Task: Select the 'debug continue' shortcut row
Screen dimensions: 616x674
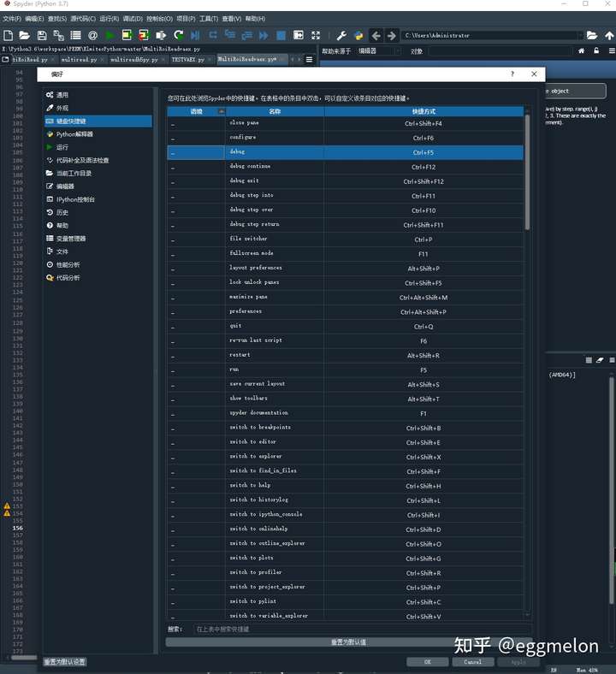Action: pos(345,167)
